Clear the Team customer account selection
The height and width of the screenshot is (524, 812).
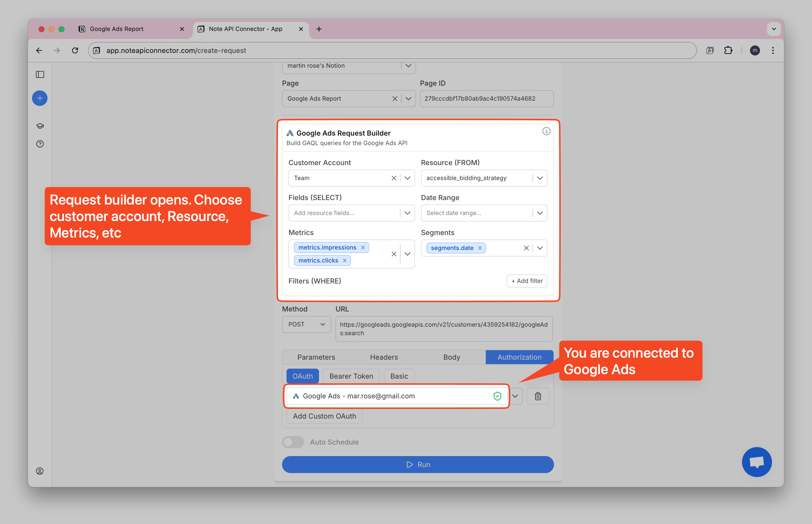click(394, 178)
